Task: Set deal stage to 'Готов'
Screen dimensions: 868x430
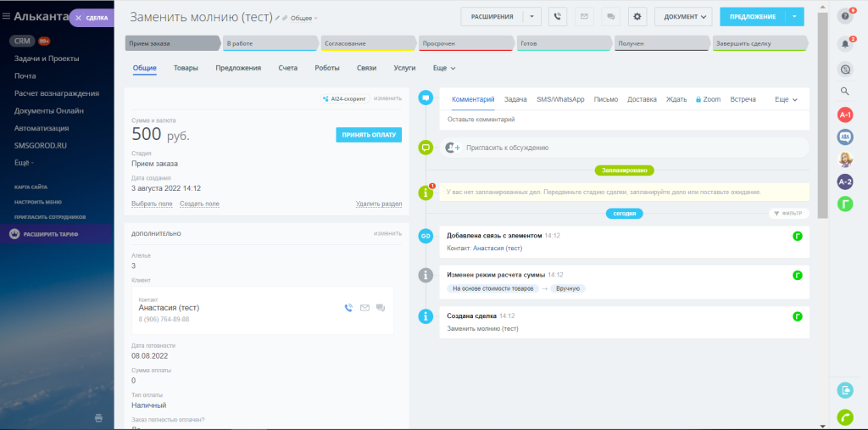Action: pyautogui.click(x=565, y=43)
